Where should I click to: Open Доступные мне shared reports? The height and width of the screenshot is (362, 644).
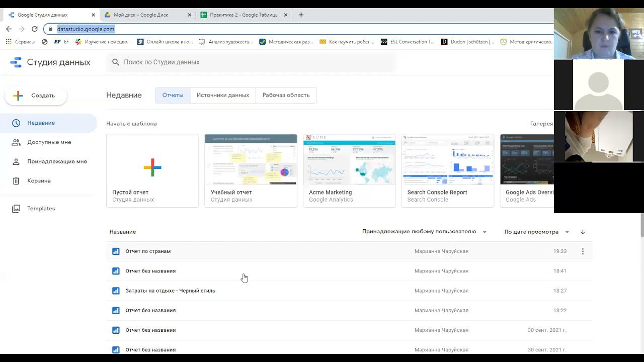[48, 142]
